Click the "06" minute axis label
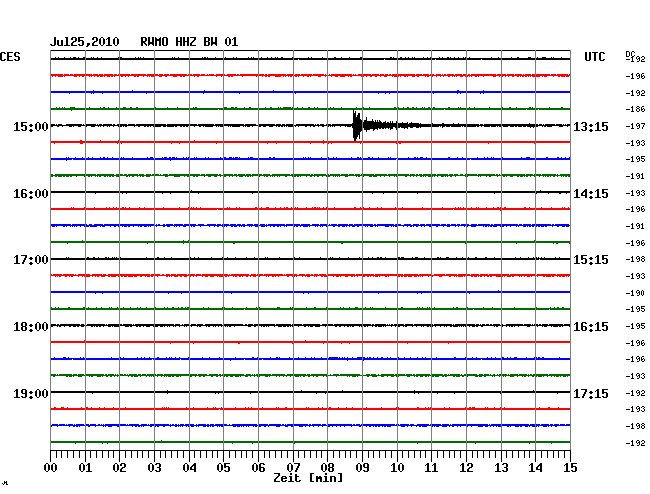 tap(258, 468)
